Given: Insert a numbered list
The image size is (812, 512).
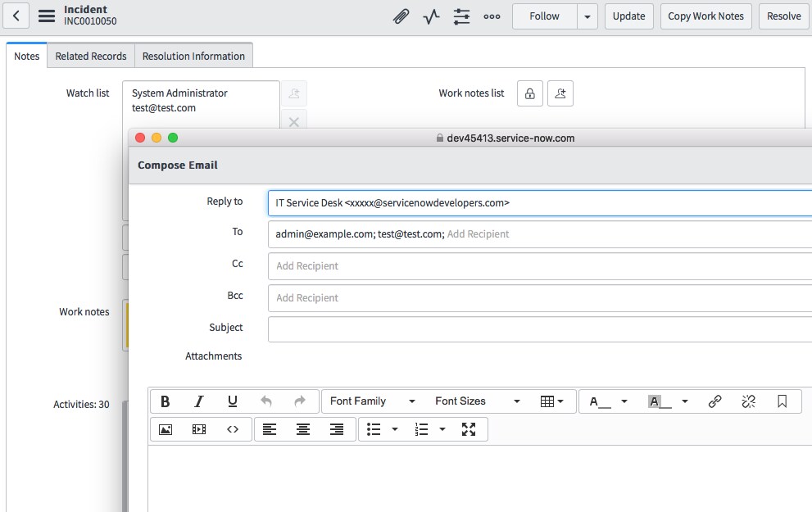Looking at the screenshot, I should (x=421, y=429).
